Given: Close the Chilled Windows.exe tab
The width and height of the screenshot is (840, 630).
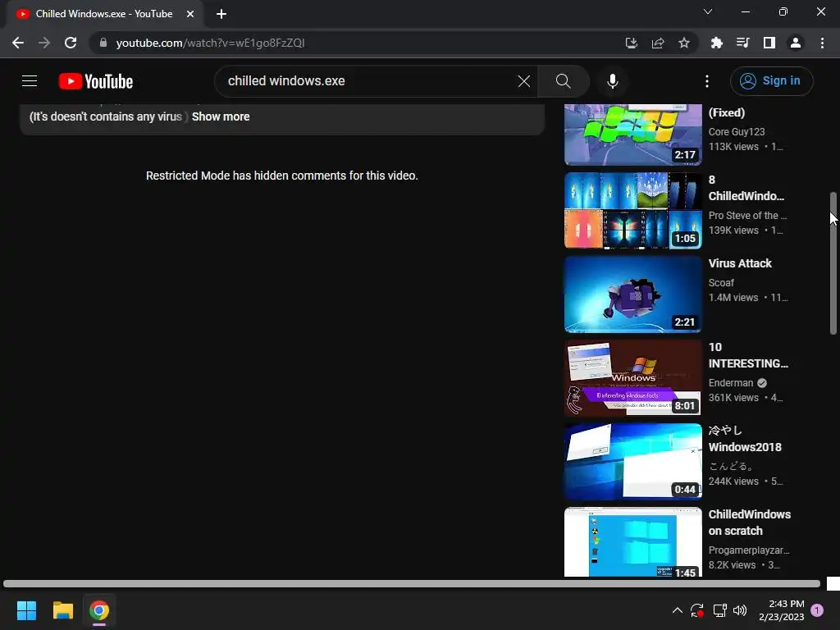Looking at the screenshot, I should coord(190,14).
